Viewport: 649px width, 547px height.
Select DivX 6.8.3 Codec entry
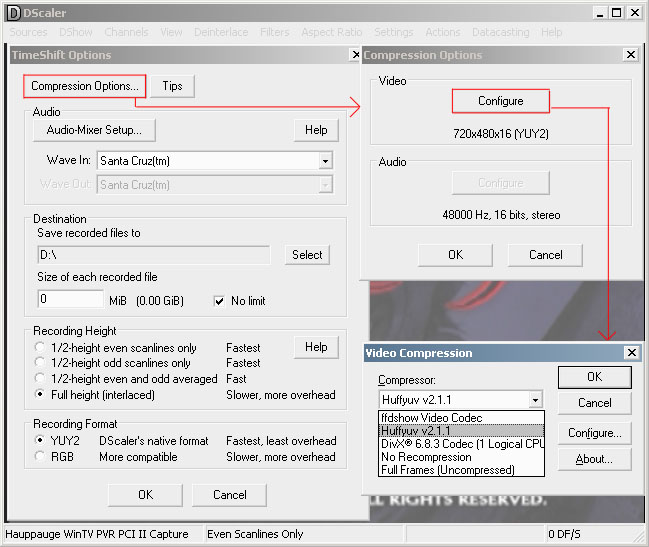pyautogui.click(x=461, y=444)
